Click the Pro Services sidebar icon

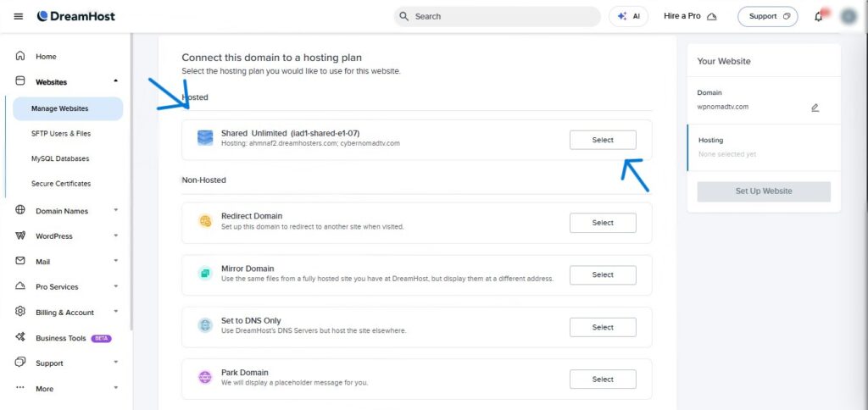(20, 286)
